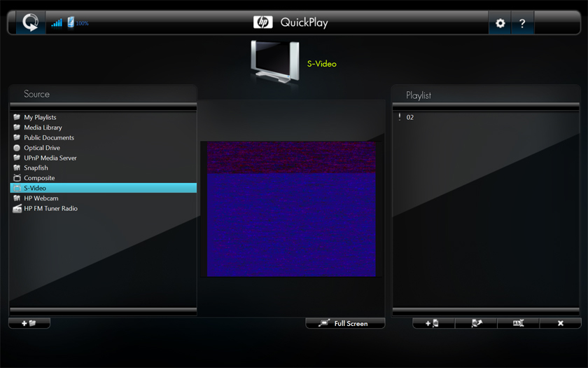
Task: Select HP Webcam source
Action: coord(103,198)
